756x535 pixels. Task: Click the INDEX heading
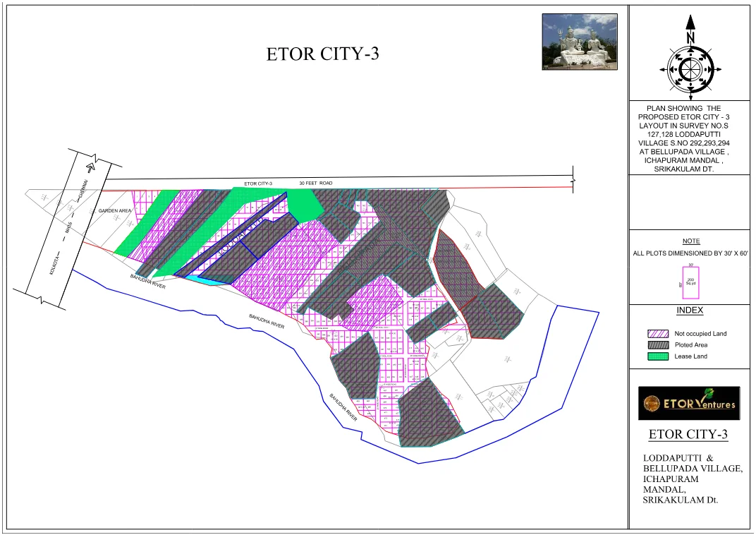click(690, 310)
